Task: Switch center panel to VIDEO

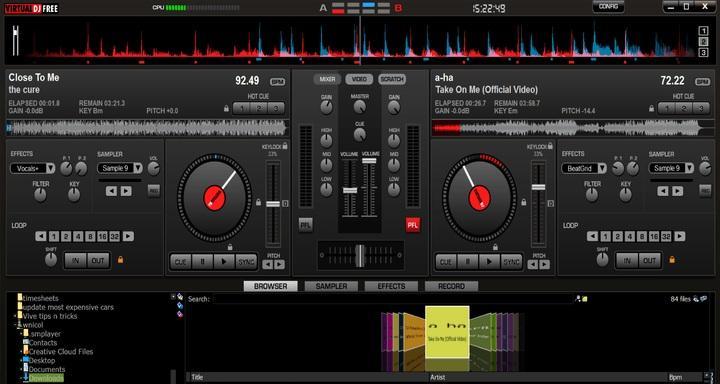Action: 359,79
